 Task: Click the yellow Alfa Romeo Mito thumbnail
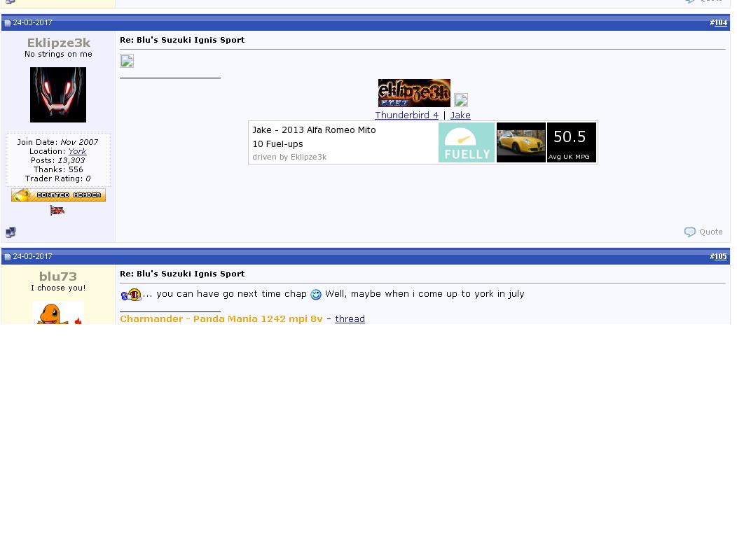coord(521,143)
